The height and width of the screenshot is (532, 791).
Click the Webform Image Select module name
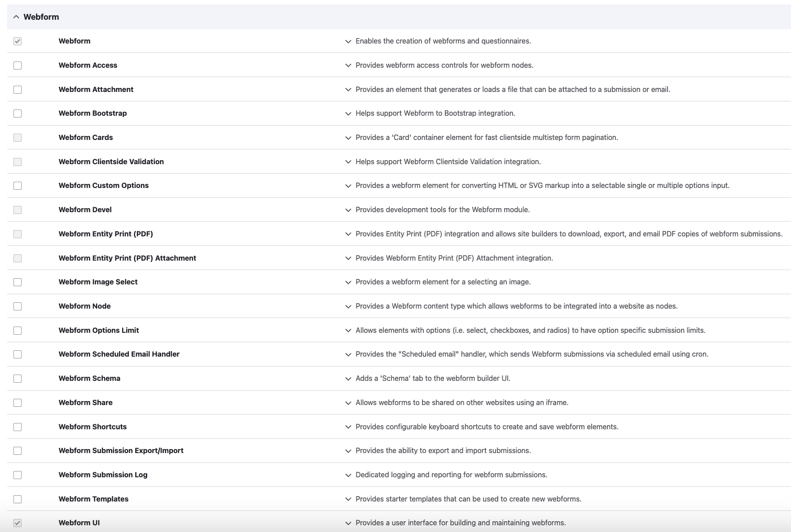point(98,282)
